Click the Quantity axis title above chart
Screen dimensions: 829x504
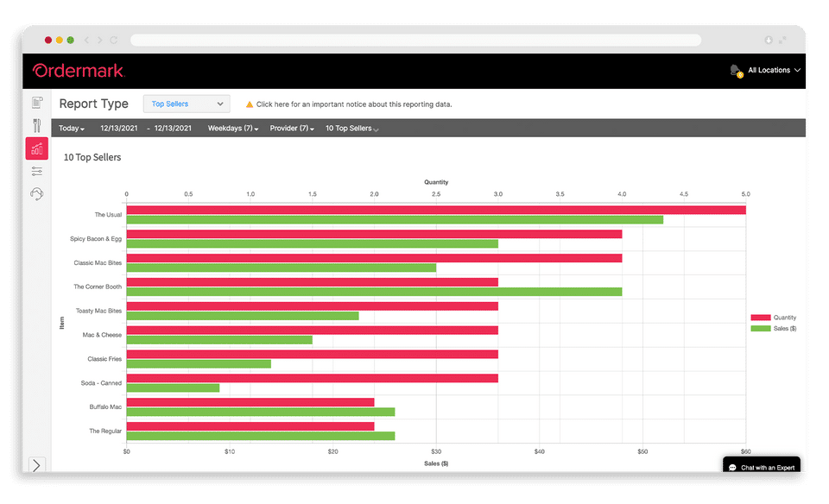pos(436,182)
